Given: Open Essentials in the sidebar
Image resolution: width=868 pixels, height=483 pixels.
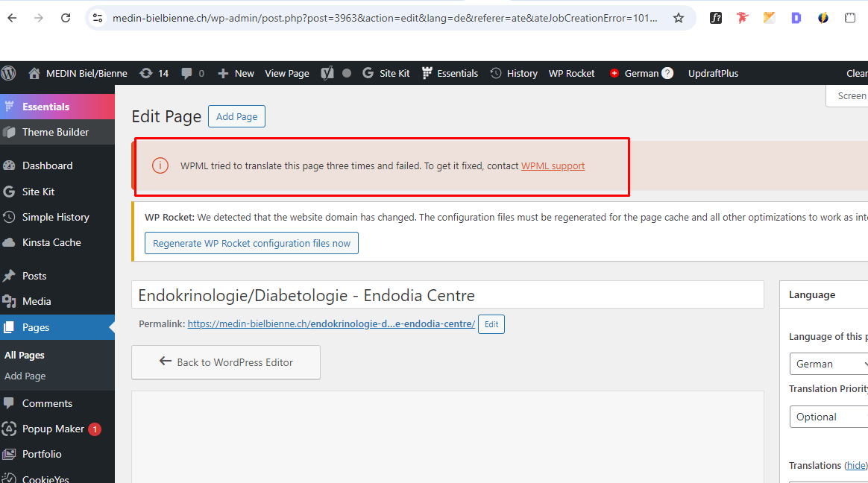Looking at the screenshot, I should tap(57, 107).
